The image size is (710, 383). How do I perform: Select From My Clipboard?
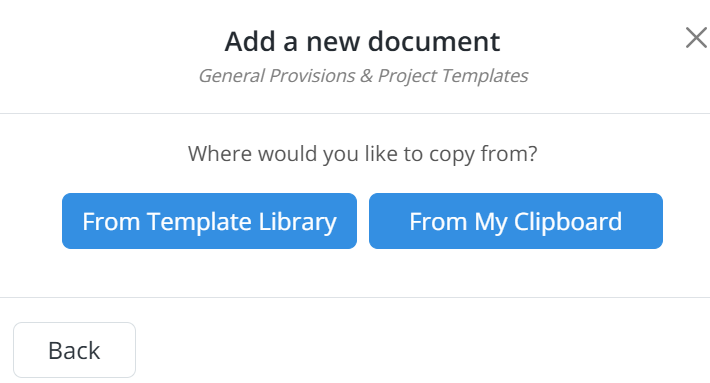coord(516,221)
